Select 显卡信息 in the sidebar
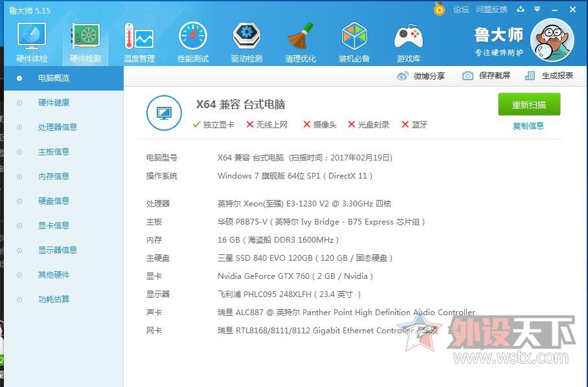 [x=54, y=225]
